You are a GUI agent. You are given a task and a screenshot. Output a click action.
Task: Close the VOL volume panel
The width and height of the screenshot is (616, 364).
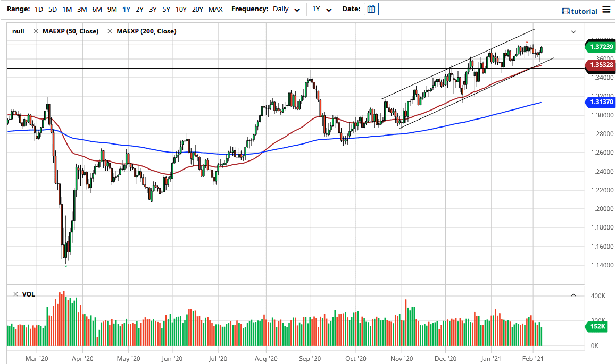[16, 294]
